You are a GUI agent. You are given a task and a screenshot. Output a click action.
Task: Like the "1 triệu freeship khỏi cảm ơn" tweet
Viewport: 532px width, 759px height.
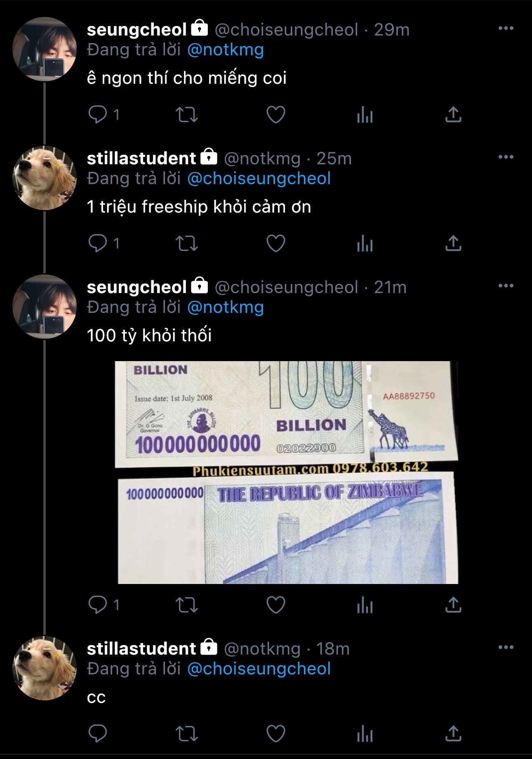click(x=276, y=244)
